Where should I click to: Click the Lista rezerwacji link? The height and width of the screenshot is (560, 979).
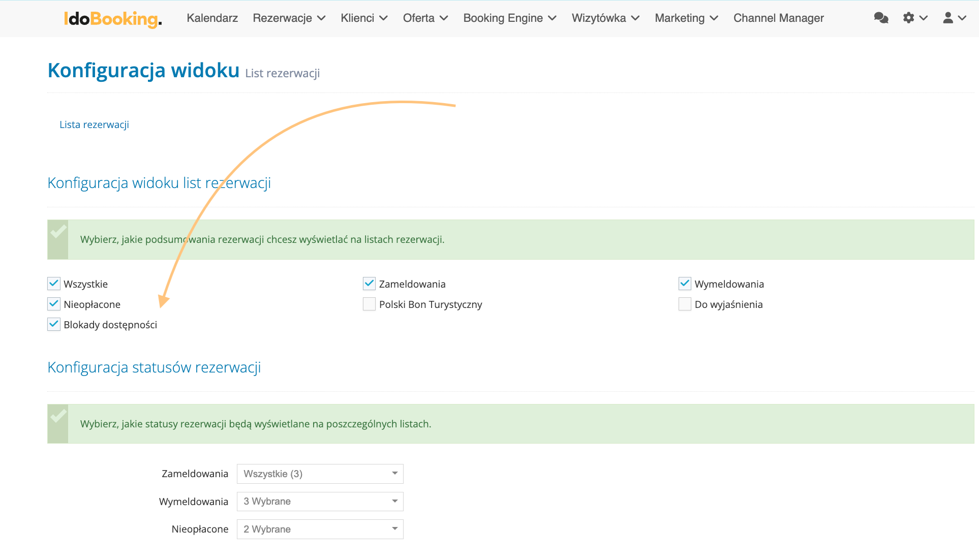[x=94, y=125]
